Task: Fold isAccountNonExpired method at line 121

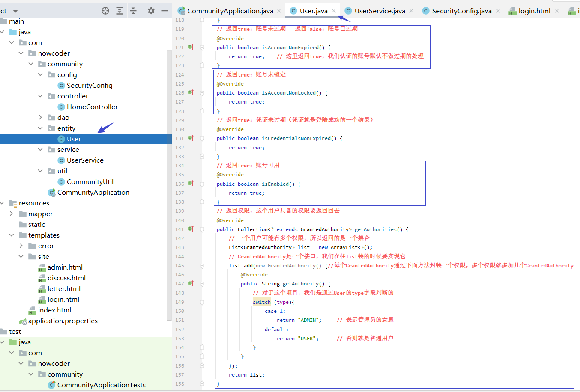Action: tap(202, 48)
